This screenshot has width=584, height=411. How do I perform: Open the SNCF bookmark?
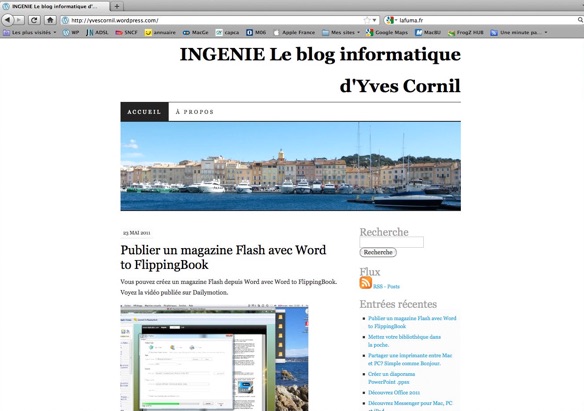pyautogui.click(x=127, y=33)
